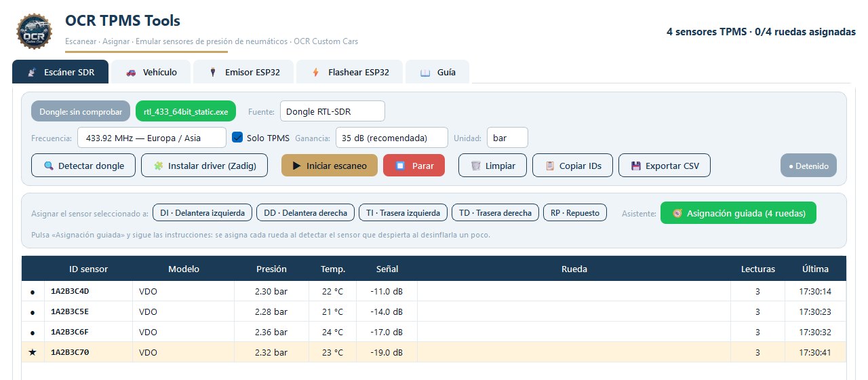Switch to the Vehículo tab

point(151,72)
